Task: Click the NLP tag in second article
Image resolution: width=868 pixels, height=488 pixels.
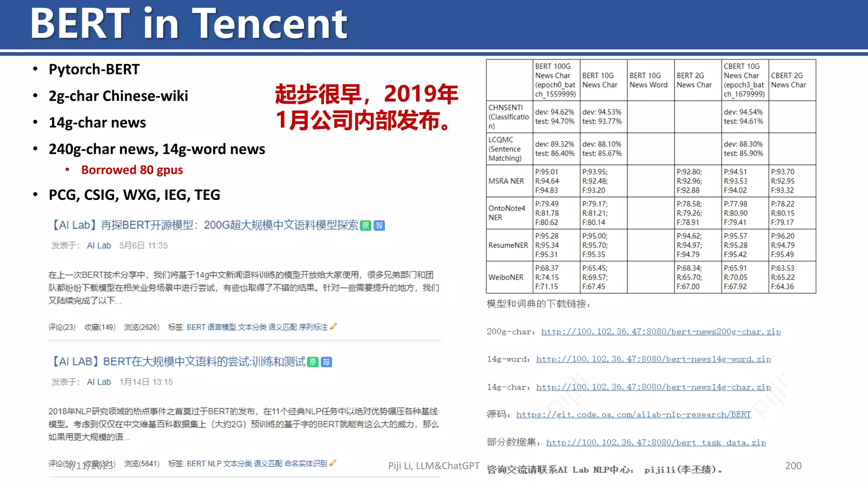Action: [x=214, y=463]
